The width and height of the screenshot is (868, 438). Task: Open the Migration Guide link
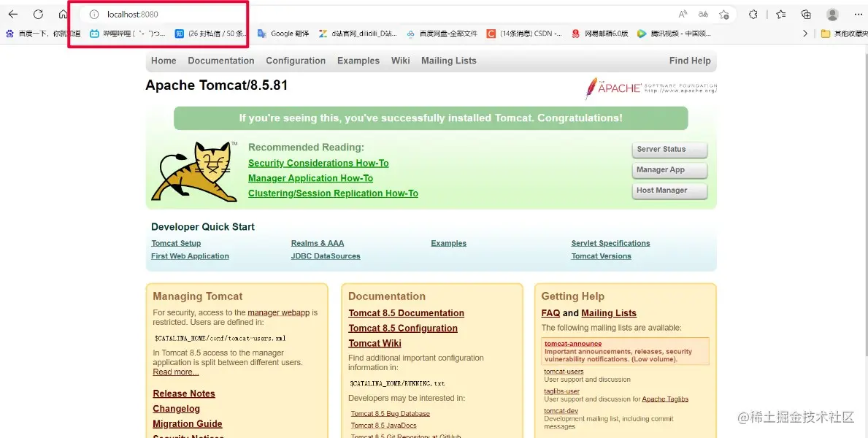pyautogui.click(x=187, y=423)
